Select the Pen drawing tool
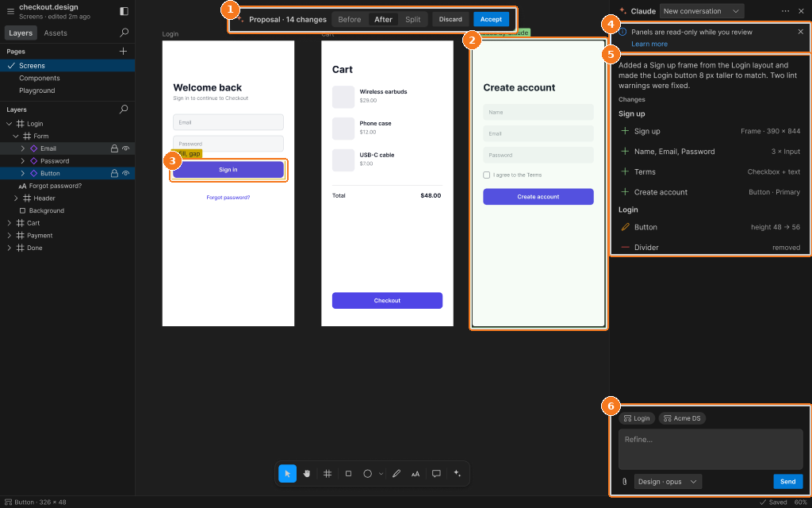 click(x=396, y=473)
